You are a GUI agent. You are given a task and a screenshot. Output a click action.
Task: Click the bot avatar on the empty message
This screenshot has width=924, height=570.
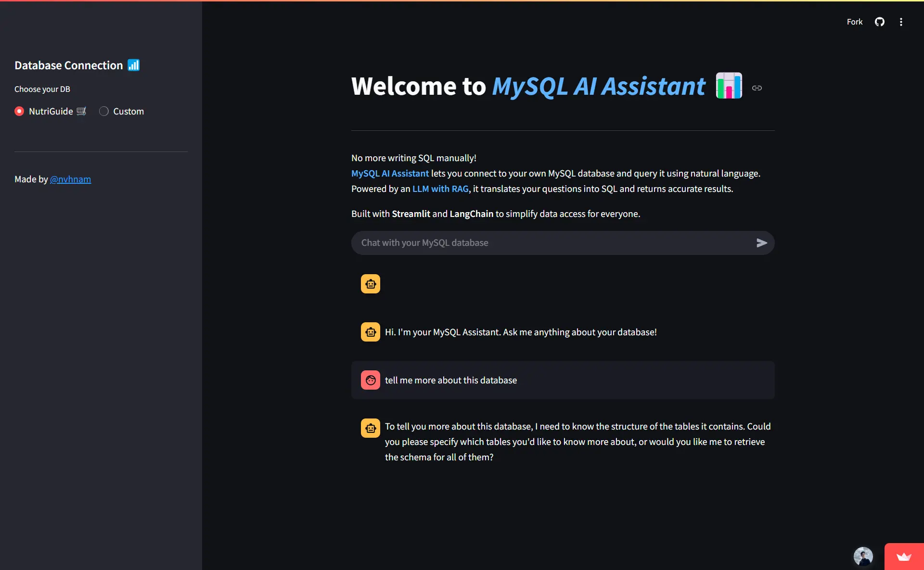pos(371,284)
